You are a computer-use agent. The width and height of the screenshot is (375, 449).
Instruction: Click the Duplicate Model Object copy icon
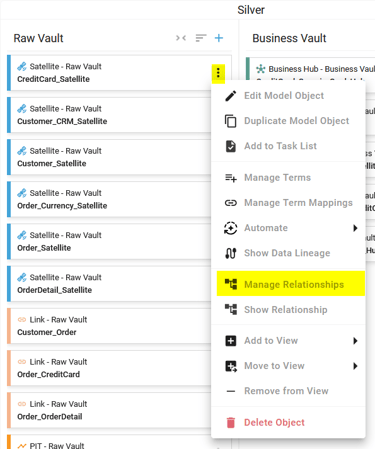click(x=231, y=121)
